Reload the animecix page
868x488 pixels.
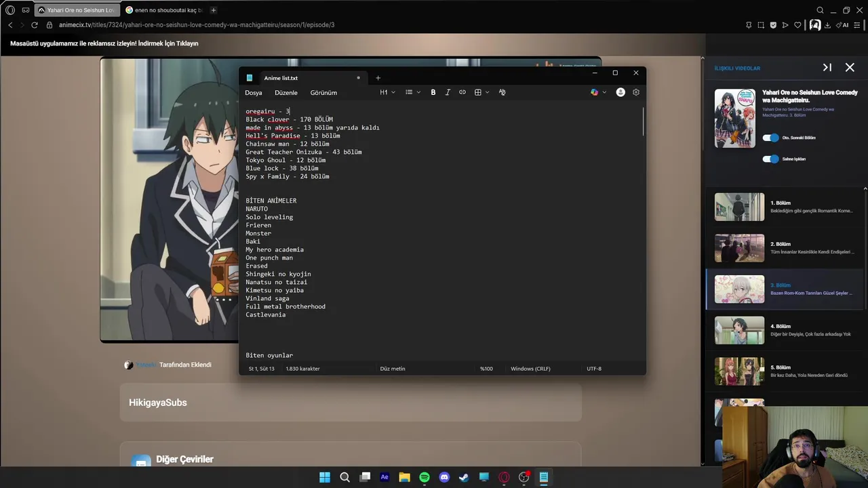[x=35, y=25]
